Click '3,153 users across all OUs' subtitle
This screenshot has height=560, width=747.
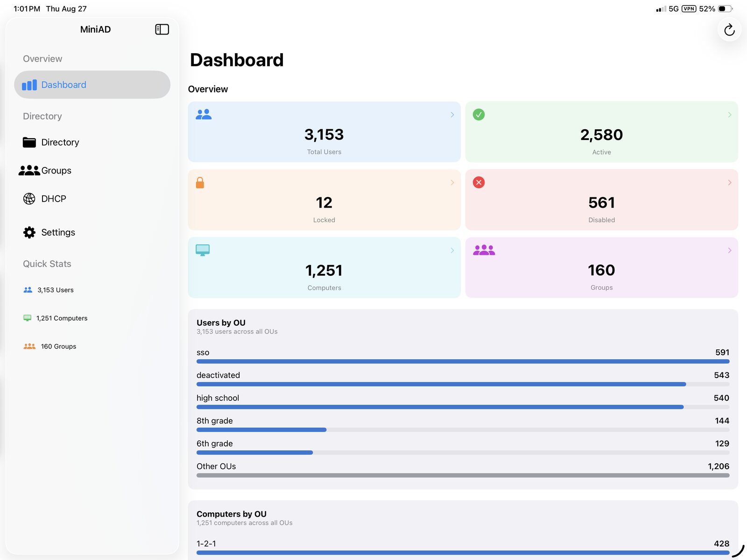(237, 332)
